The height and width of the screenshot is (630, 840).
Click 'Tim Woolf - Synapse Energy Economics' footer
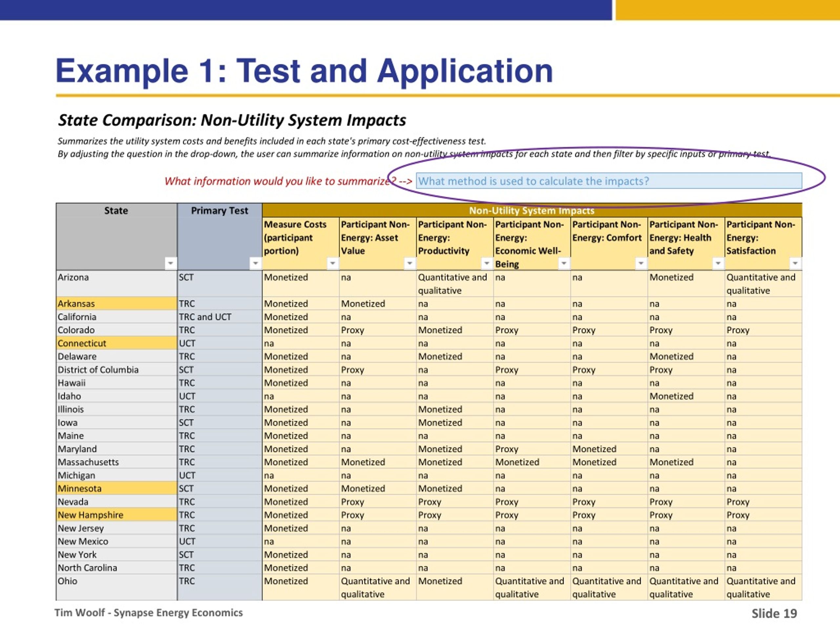point(149,613)
